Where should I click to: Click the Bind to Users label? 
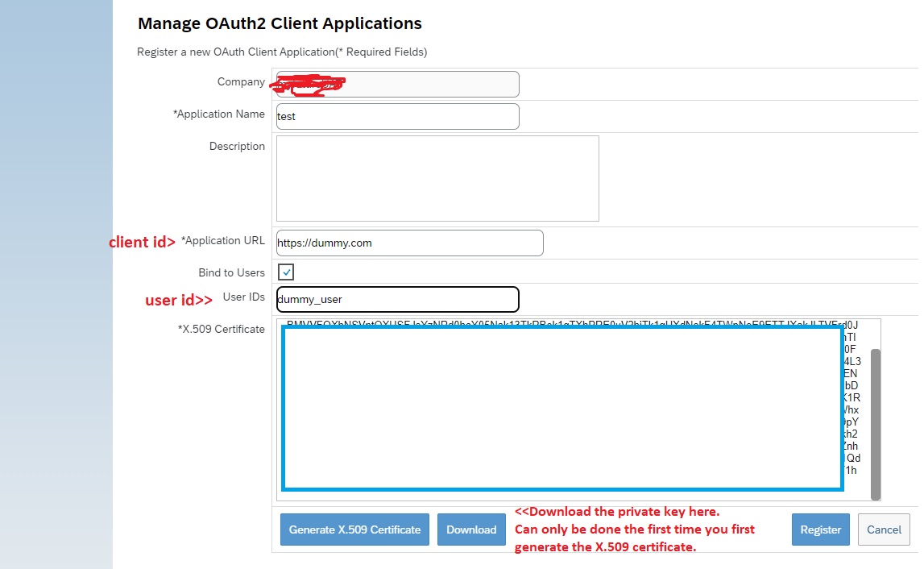[231, 272]
